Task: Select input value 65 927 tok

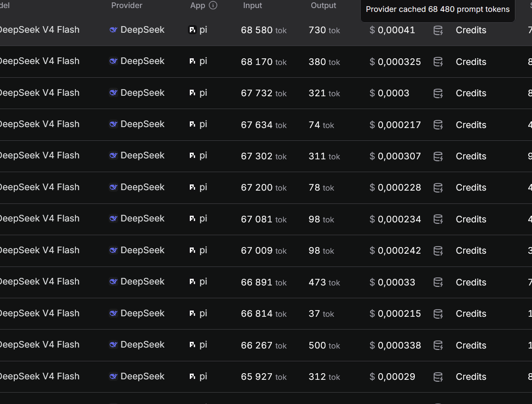Action: (x=263, y=376)
